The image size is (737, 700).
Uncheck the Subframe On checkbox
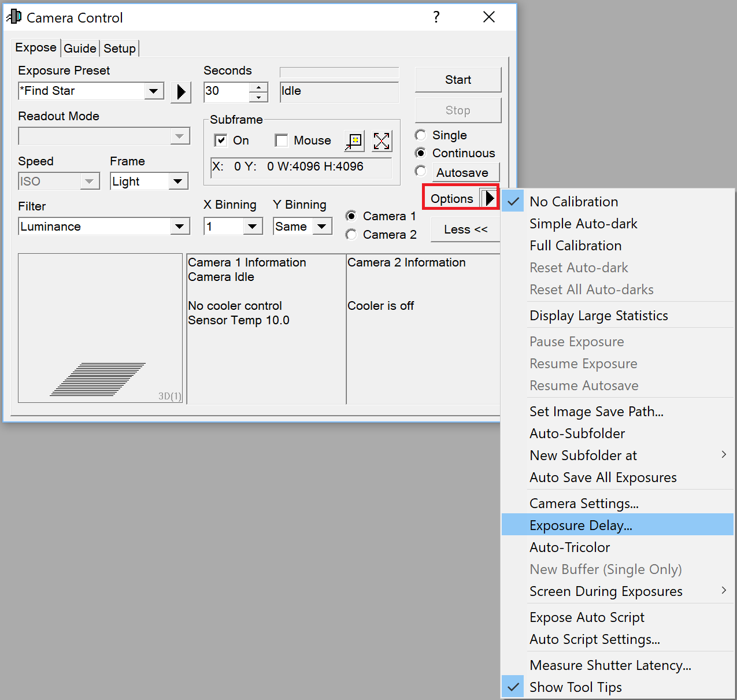coord(220,140)
